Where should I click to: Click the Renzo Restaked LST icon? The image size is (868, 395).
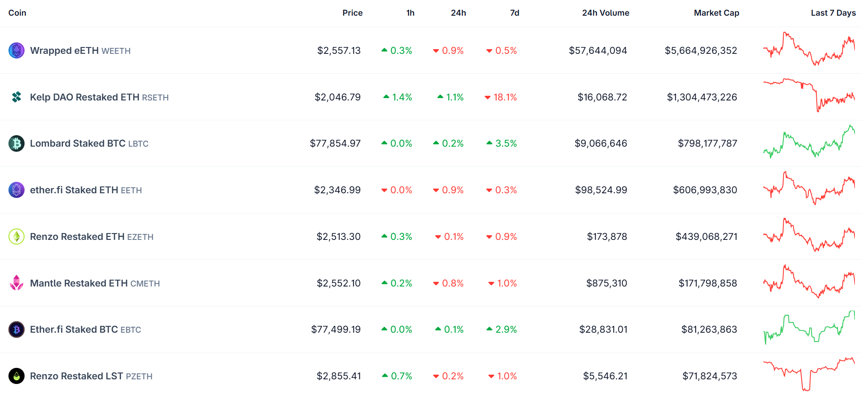click(x=17, y=376)
